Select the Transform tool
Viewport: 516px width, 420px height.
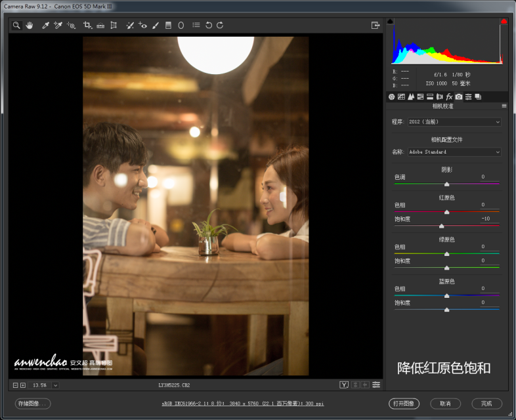click(114, 26)
